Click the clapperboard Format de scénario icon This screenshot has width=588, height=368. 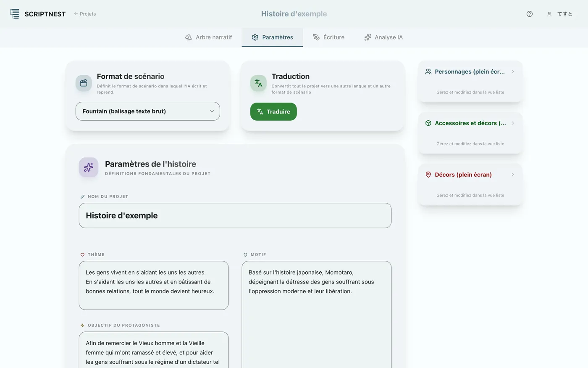(84, 83)
